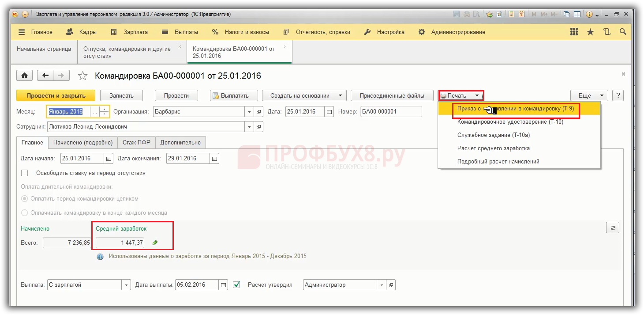This screenshot has height=315, width=644.
Task: Close the Командировка БА00-000001 tab
Action: tap(285, 46)
